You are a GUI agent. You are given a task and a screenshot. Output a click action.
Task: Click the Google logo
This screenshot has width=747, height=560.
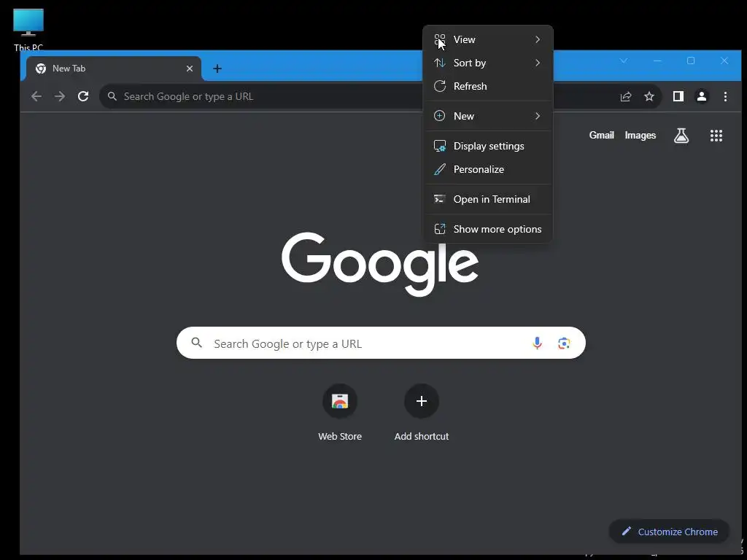379,264
